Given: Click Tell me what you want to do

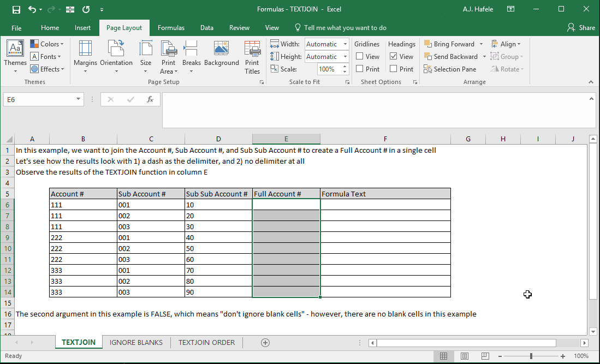Looking at the screenshot, I should (341, 28).
